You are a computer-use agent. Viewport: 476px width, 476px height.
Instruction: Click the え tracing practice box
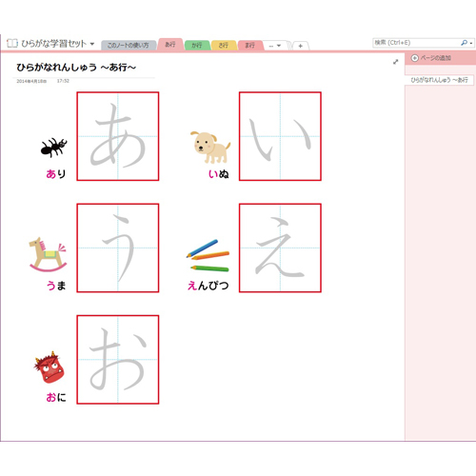pos(280,248)
